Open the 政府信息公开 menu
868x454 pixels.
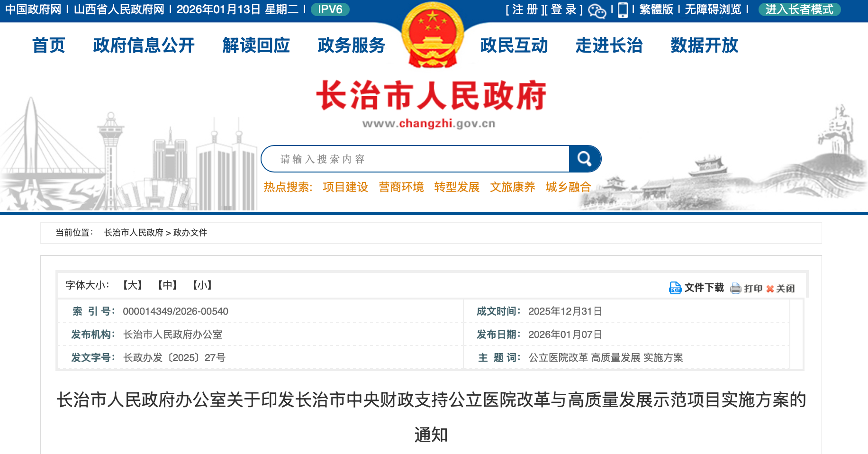pyautogui.click(x=143, y=45)
